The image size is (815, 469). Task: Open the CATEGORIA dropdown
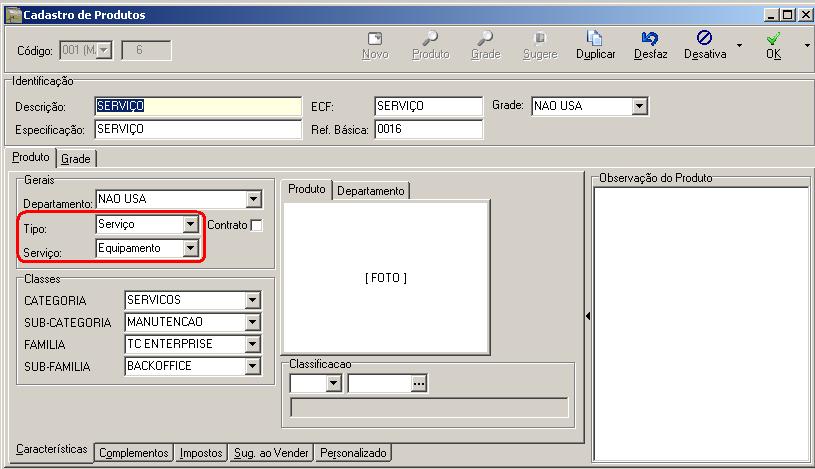[252, 300]
